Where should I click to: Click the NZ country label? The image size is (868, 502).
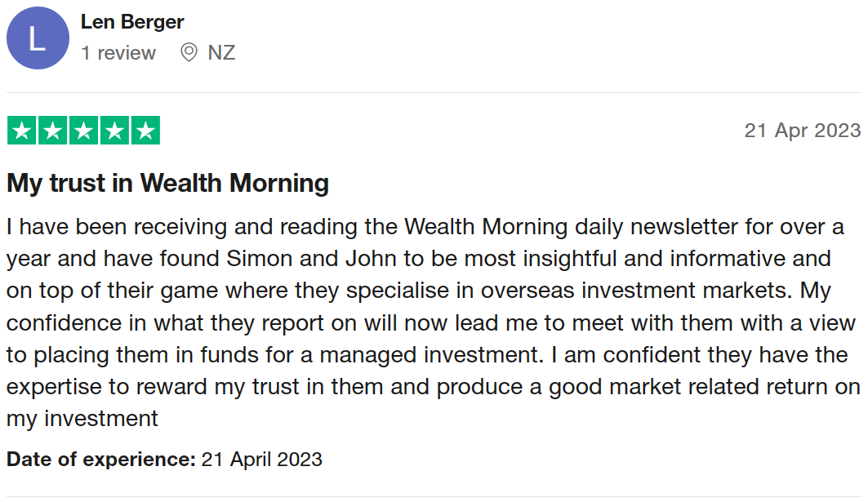[221, 52]
